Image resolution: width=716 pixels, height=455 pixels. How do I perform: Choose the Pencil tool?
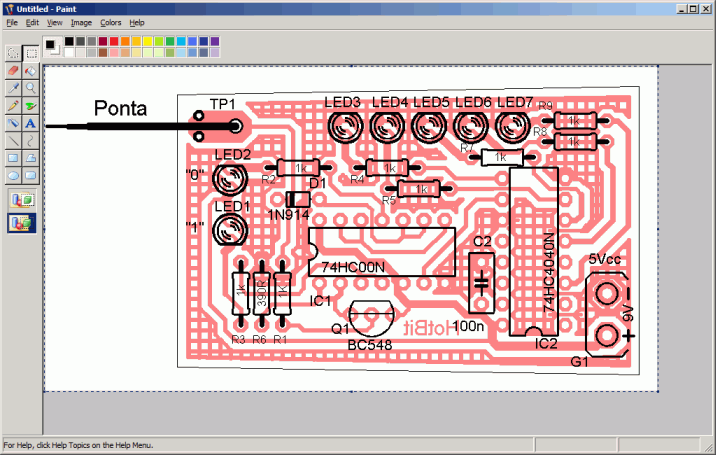tap(13, 106)
